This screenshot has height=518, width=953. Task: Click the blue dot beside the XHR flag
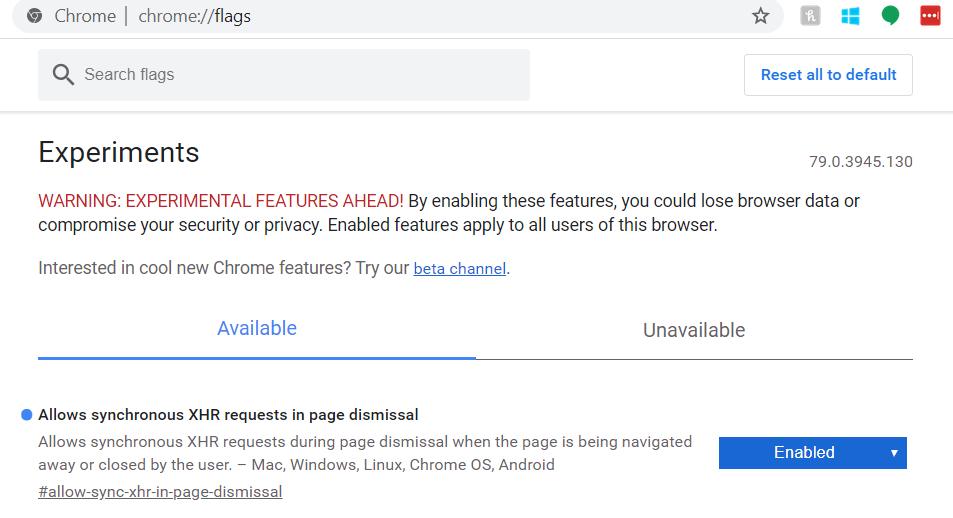pos(26,415)
